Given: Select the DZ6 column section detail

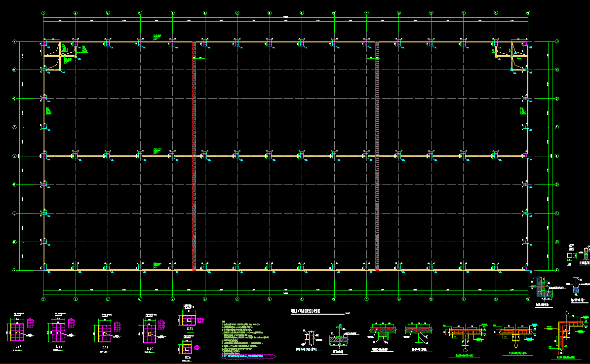Looking at the screenshot, I should coord(188,348).
